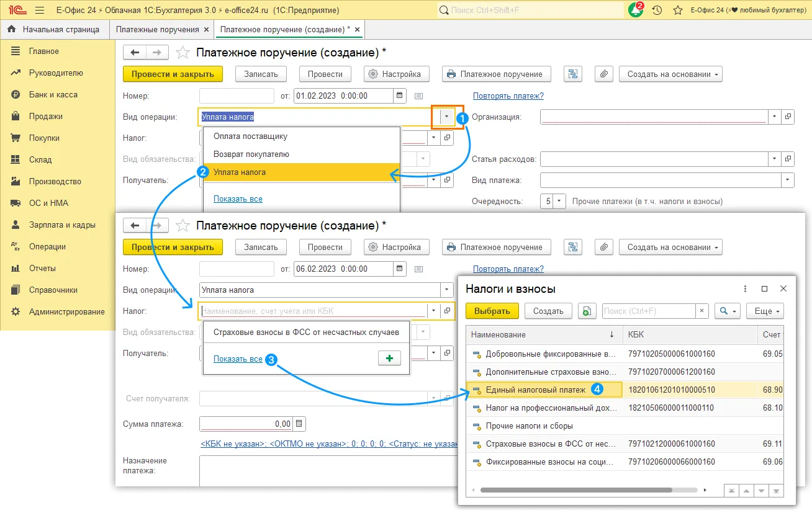Click the back arrow in upper form
The width and height of the screenshot is (812, 513).
pos(135,52)
